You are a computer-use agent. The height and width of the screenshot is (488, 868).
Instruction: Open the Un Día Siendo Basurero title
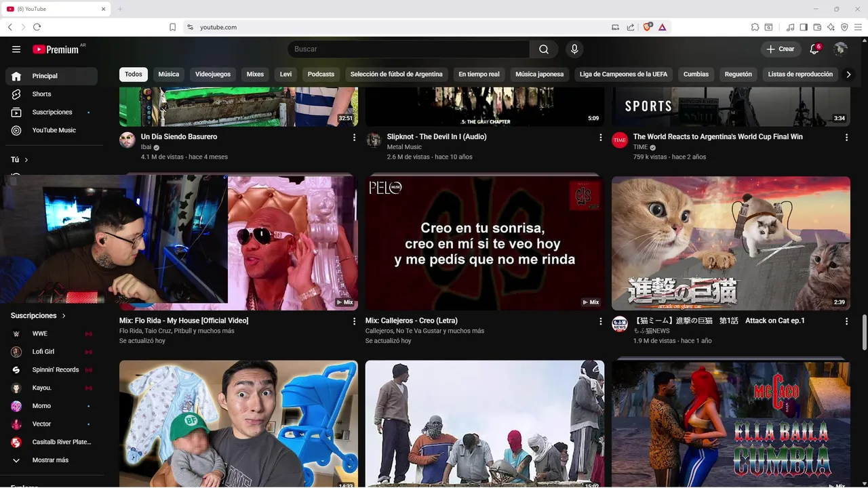(179, 137)
